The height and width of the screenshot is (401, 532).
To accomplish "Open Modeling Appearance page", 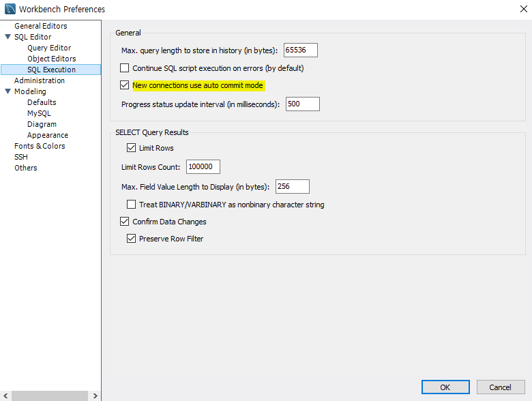I will (x=48, y=135).
